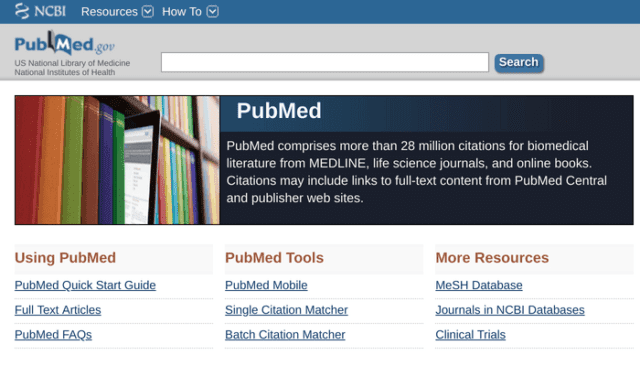The image size is (640, 366).
Task: Open Clinical Trials link
Action: [x=471, y=335]
